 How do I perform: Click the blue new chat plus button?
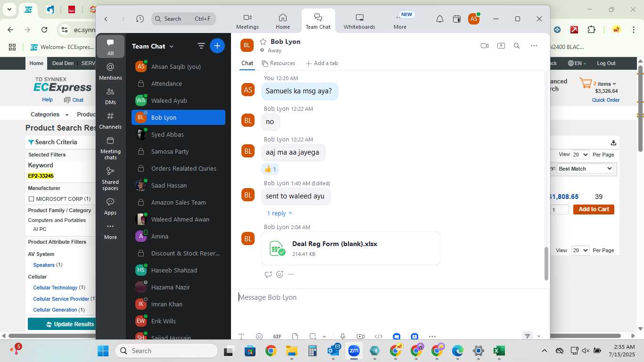click(217, 46)
